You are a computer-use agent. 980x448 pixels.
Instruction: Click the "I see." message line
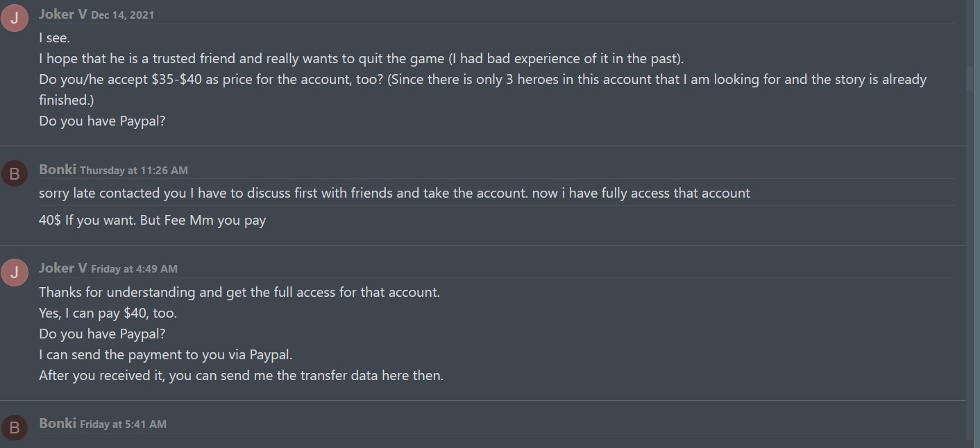(x=54, y=38)
